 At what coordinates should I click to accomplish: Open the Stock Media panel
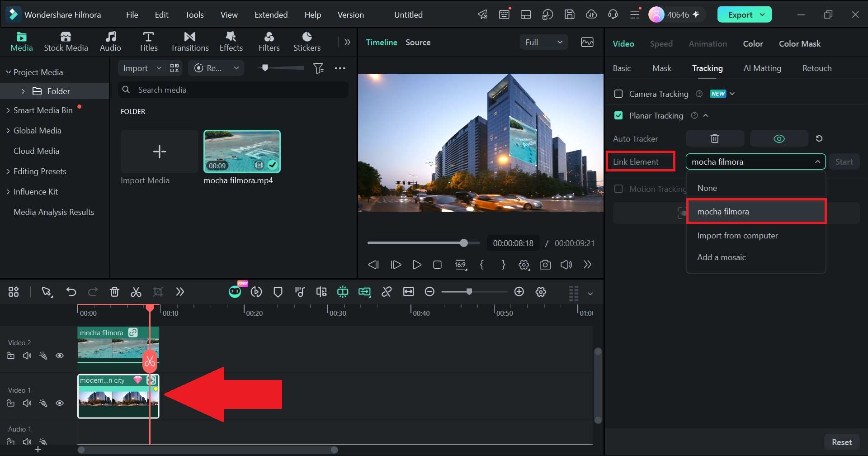click(x=66, y=42)
